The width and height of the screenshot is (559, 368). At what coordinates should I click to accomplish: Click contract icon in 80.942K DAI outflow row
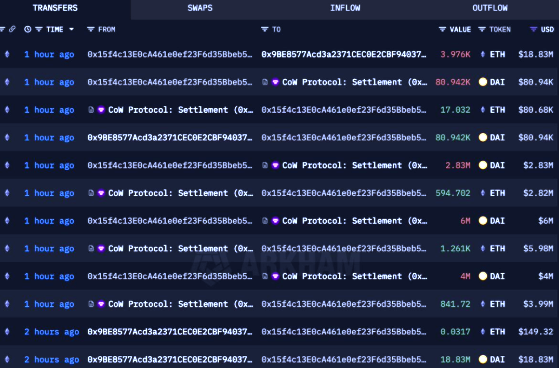265,82
